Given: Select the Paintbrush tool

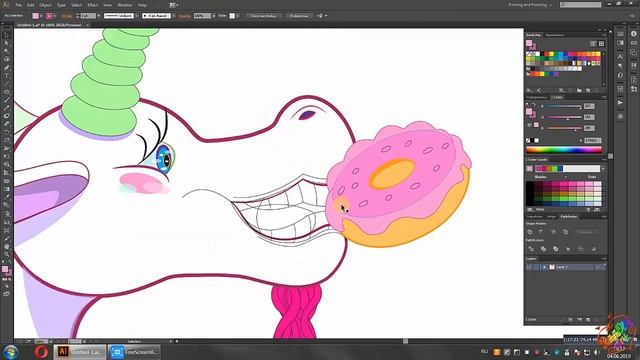Looking at the screenshot, I should 7,100.
